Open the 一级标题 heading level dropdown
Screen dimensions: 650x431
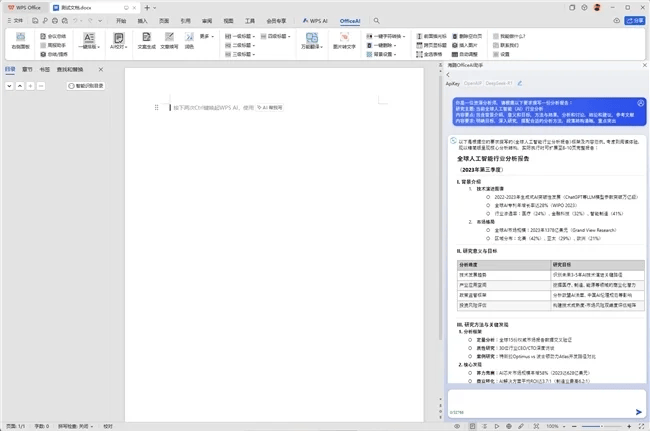pos(240,36)
